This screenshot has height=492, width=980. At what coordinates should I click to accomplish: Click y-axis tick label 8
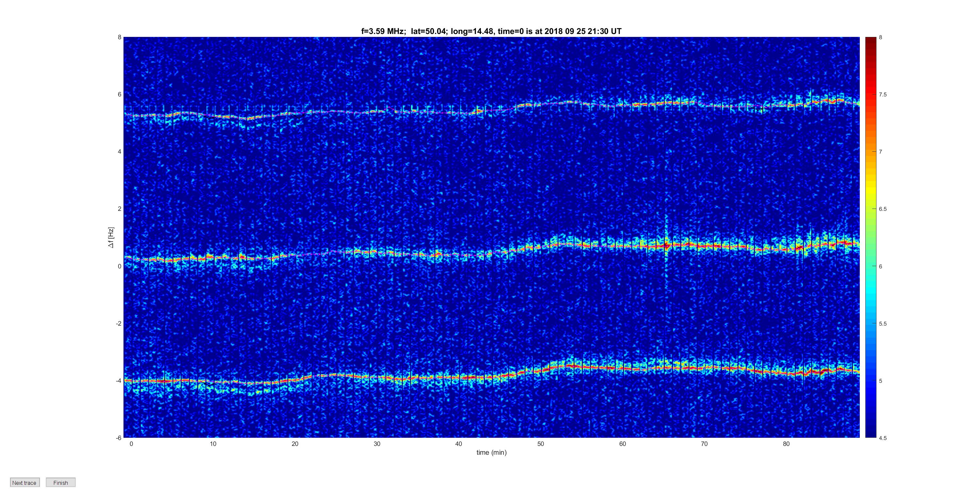(x=120, y=37)
